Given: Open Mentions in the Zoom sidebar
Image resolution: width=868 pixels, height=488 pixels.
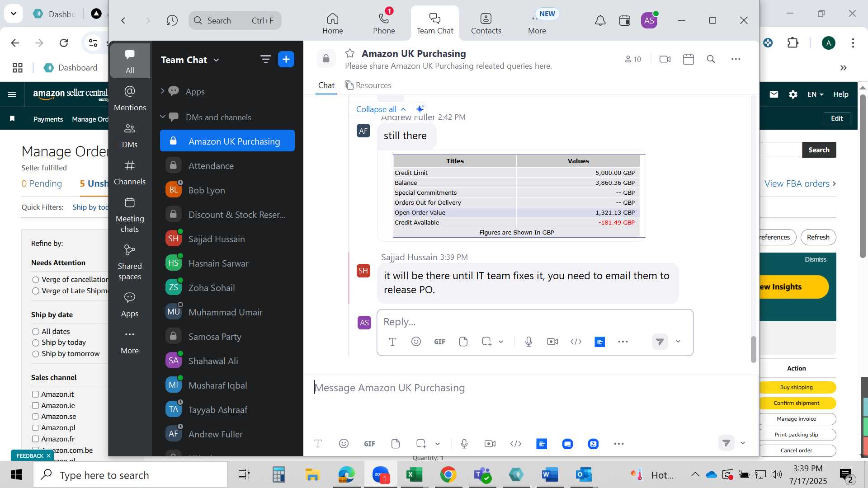Looking at the screenshot, I should click(x=130, y=98).
